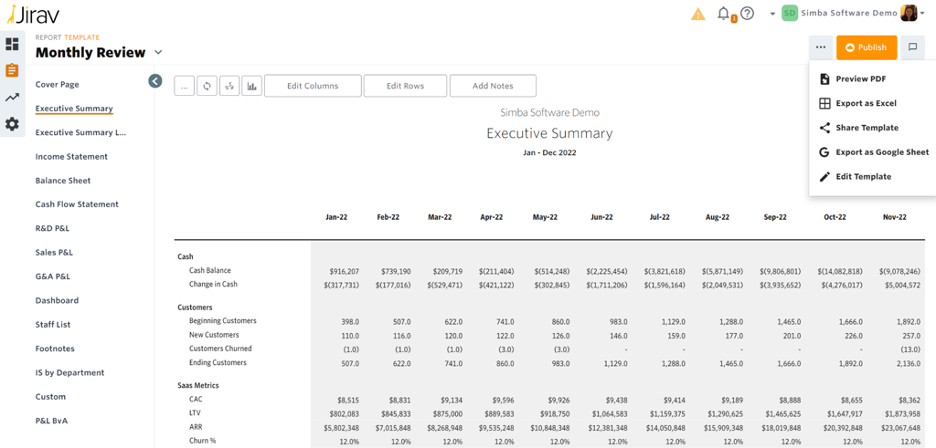Open the settings gear in sidebar
936x448 pixels.
click(x=12, y=124)
